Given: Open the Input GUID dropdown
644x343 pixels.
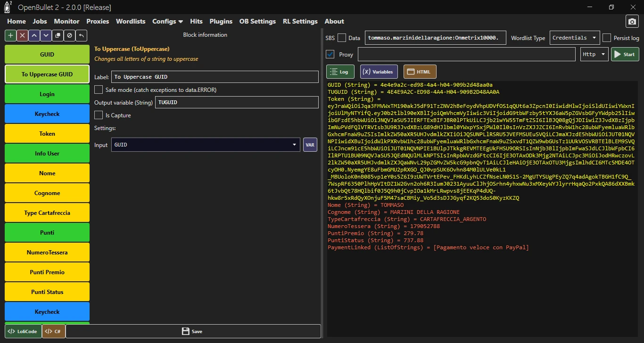Looking at the screenshot, I should click(x=206, y=145).
